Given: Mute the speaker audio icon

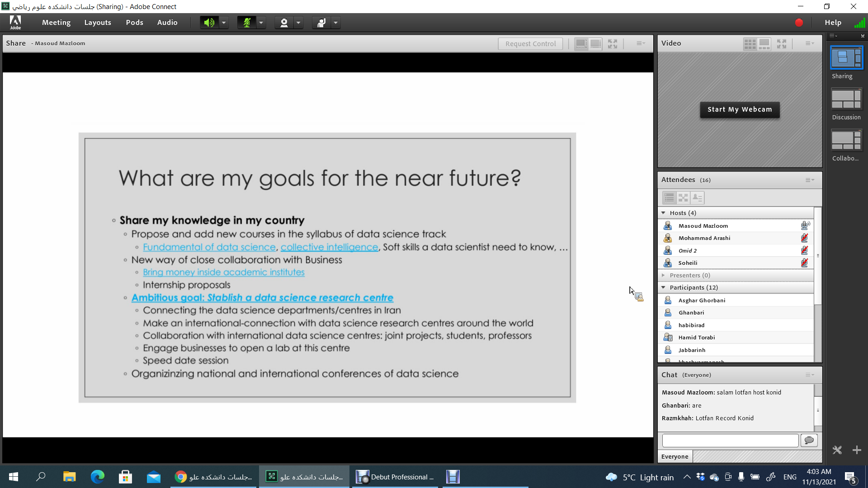Looking at the screenshot, I should (209, 23).
